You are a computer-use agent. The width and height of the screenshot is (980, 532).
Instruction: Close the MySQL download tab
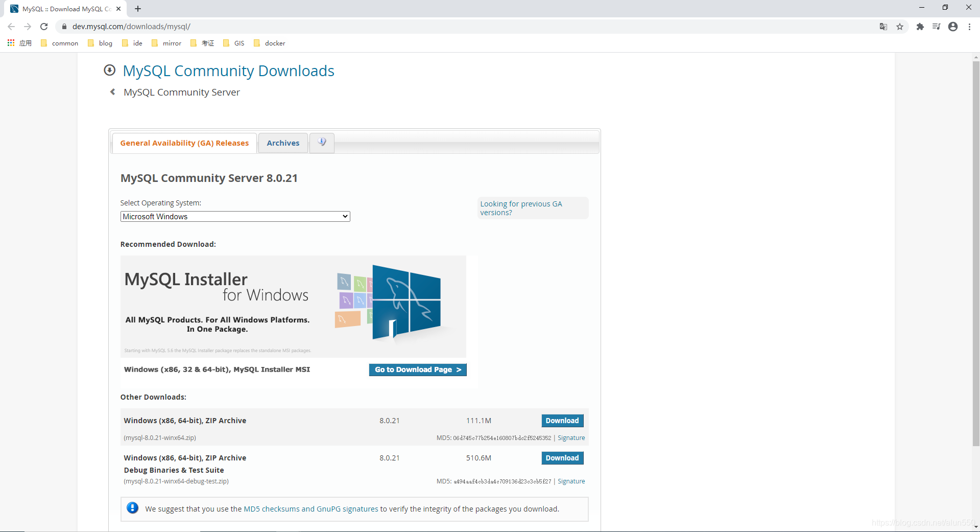(118, 9)
